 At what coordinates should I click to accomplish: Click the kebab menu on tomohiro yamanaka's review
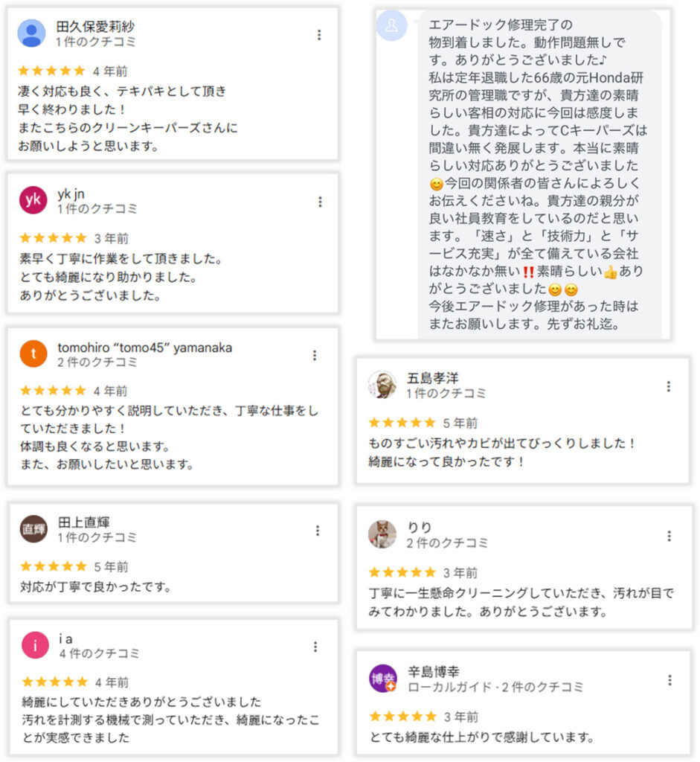(315, 356)
